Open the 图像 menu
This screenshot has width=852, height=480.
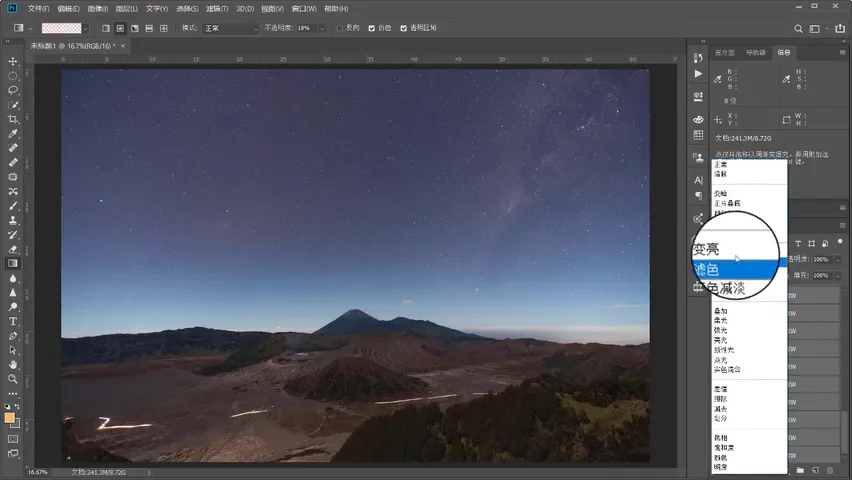[97, 9]
